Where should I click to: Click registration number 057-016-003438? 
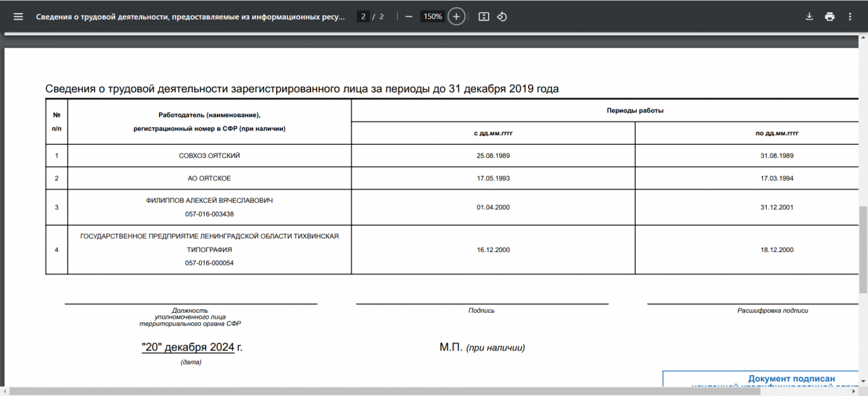click(209, 214)
